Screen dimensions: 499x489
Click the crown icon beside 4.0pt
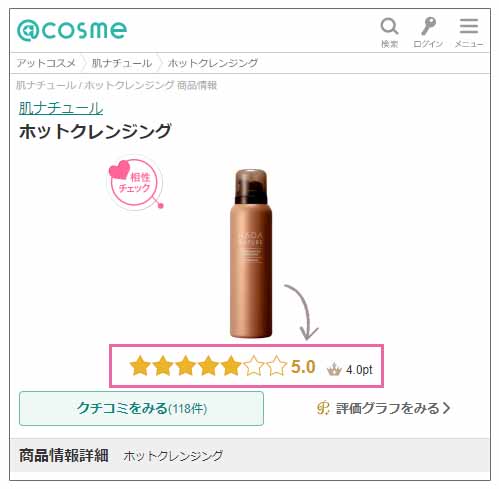pos(334,369)
